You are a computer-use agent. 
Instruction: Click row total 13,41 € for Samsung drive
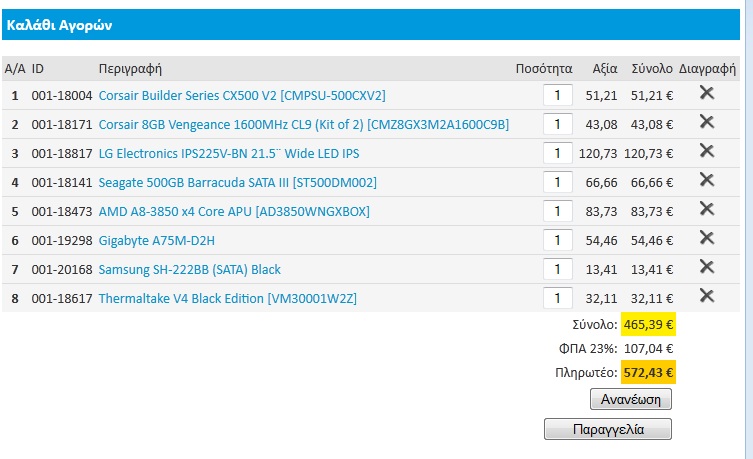tap(652, 269)
